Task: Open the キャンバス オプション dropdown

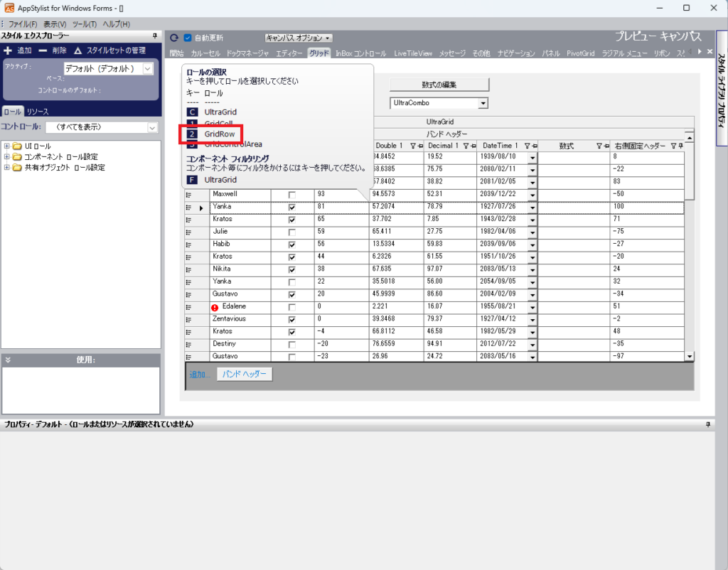Action: pos(299,38)
